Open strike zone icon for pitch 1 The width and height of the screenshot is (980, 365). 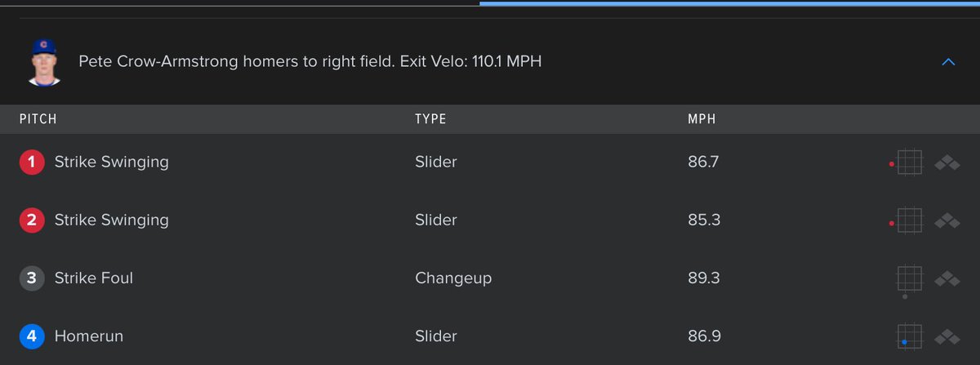coord(906,162)
